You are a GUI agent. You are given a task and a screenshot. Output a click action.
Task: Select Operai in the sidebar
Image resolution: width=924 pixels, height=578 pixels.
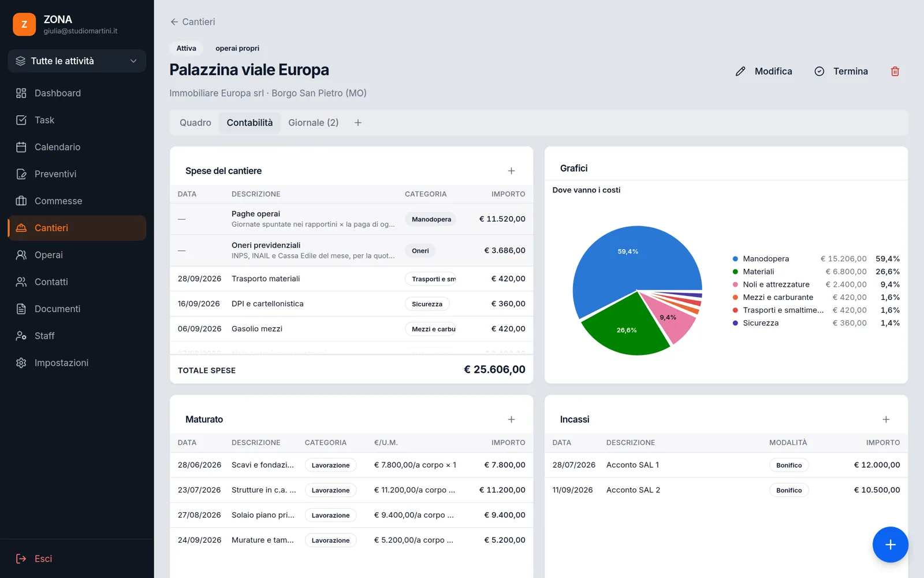(x=77, y=255)
